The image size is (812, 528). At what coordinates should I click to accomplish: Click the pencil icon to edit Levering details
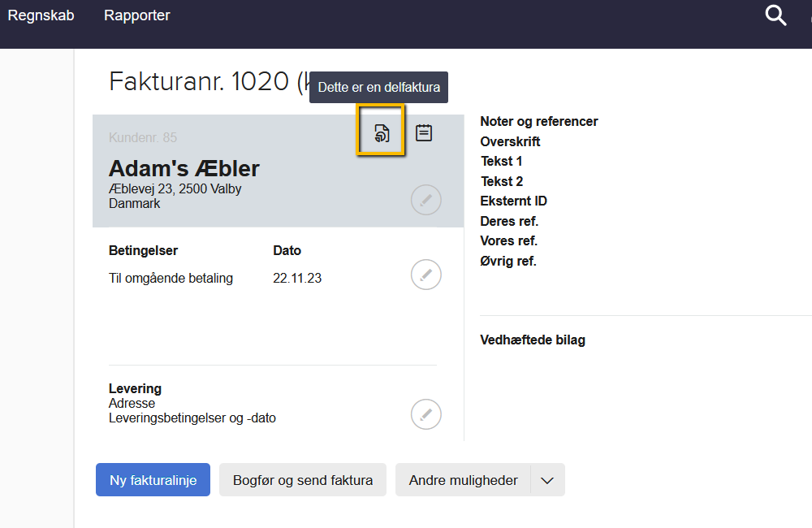425,414
